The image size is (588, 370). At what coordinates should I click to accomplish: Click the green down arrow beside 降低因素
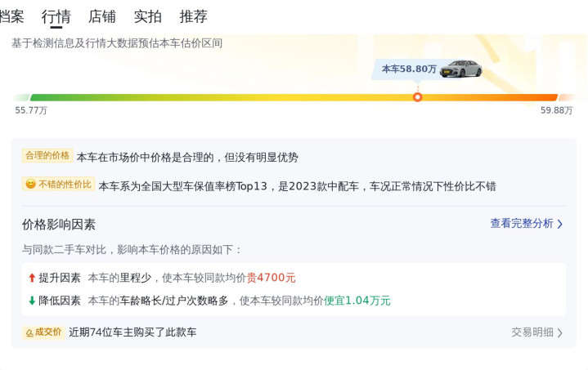(x=32, y=301)
